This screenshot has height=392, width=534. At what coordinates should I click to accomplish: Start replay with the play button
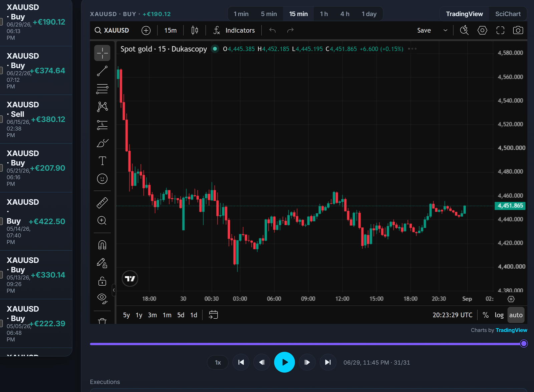tap(284, 362)
